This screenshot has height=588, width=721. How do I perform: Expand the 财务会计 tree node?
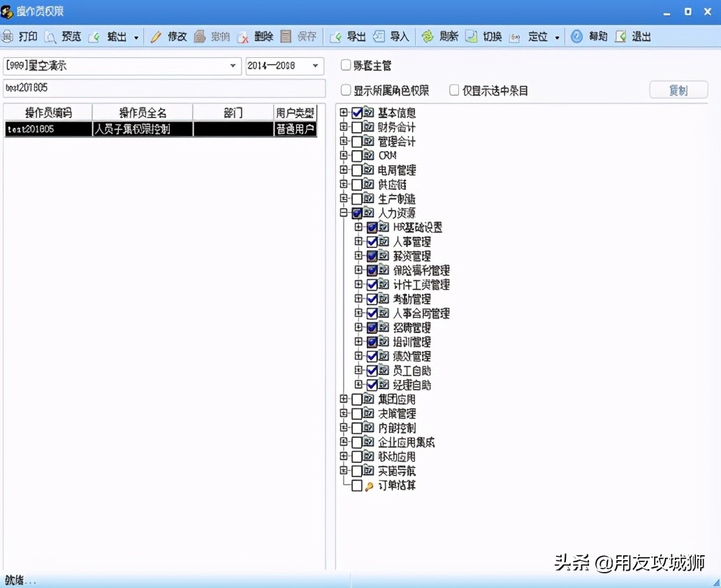[342, 126]
